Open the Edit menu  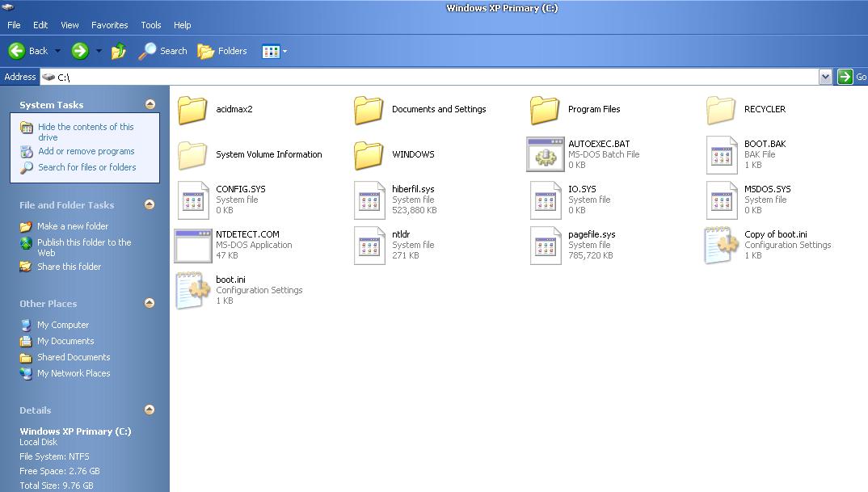point(40,25)
